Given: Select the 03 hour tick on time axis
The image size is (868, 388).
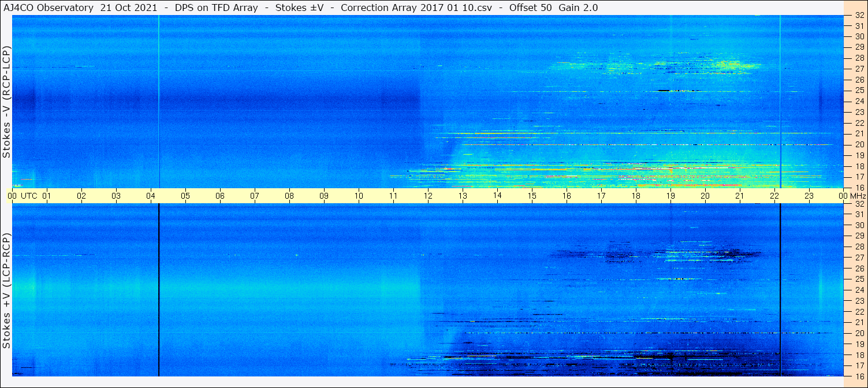Looking at the screenshot, I should (116, 196).
